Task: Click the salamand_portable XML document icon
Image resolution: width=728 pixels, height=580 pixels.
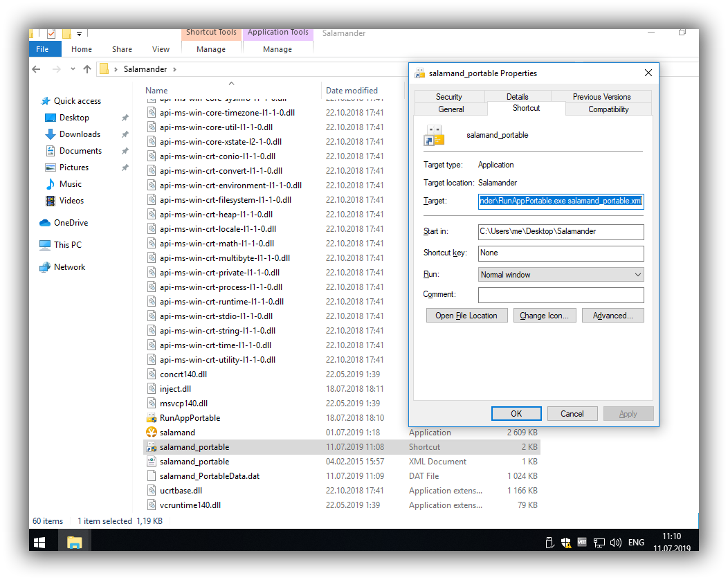Action: 152,462
